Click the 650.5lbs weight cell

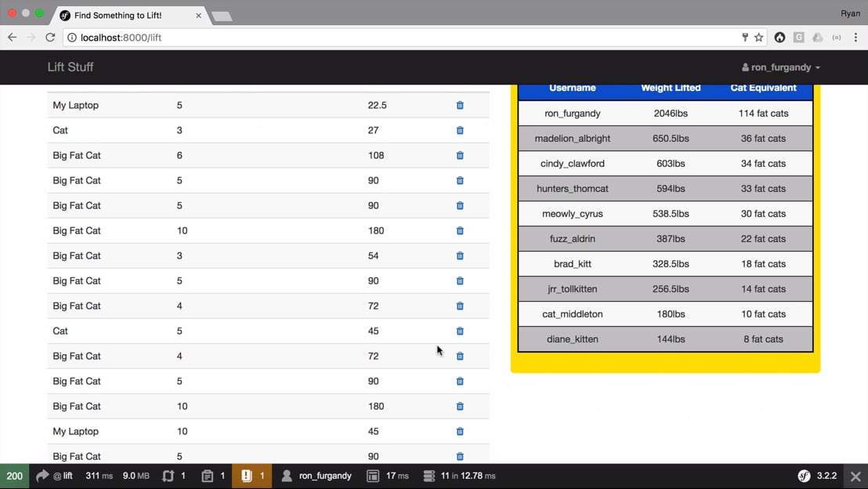coord(671,139)
